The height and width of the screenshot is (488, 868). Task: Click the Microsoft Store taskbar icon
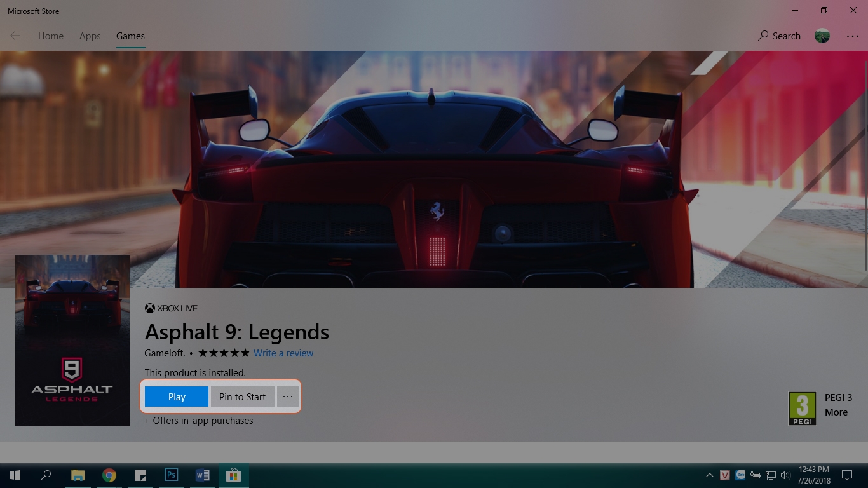pos(233,475)
